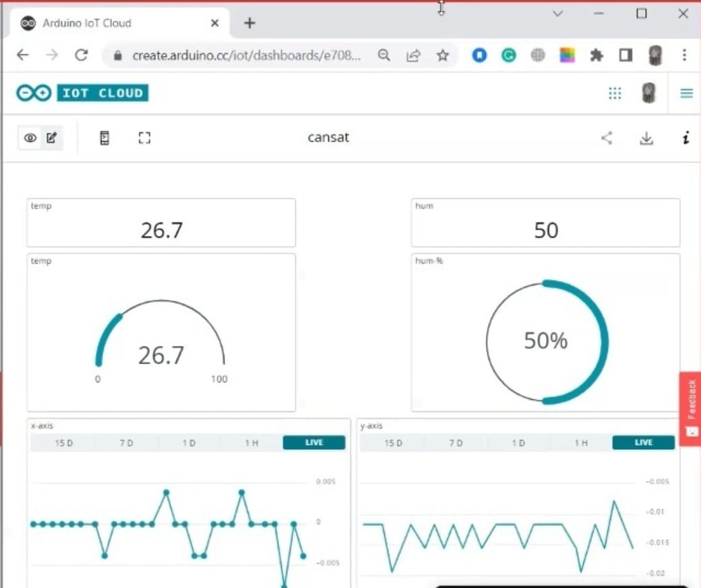Screen dimensions: 701x588
Task: Select 7 D range on x-axis chart
Action: point(126,442)
